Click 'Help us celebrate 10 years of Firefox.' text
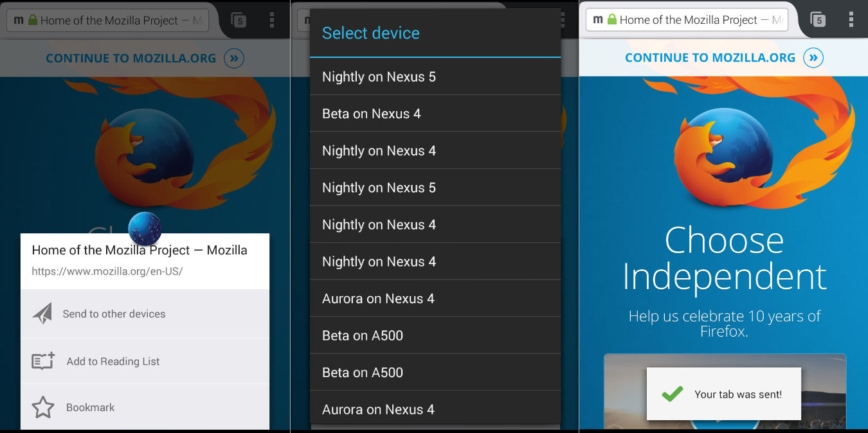Image resolution: width=868 pixels, height=433 pixels. click(x=725, y=324)
